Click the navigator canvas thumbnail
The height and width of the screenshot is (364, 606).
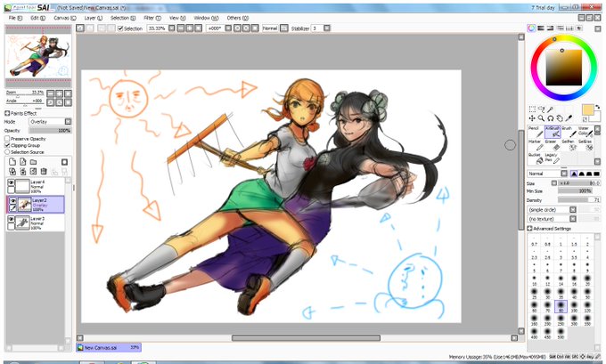(x=37, y=56)
